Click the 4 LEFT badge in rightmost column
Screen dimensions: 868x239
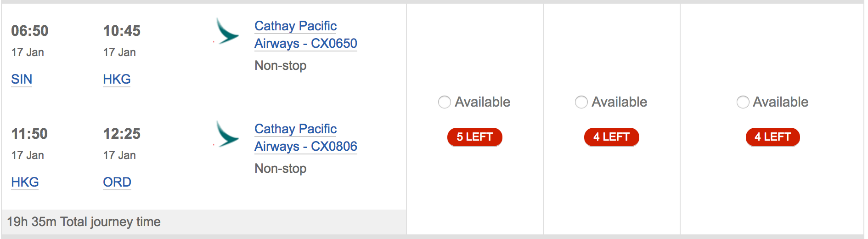click(x=772, y=137)
